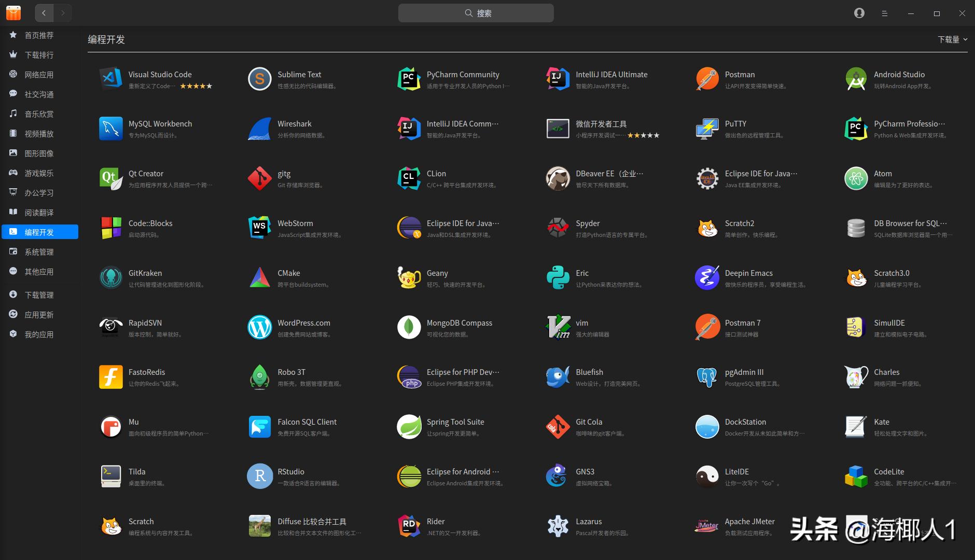Open the 下载排行 section
This screenshot has width=975, height=560.
39,54
